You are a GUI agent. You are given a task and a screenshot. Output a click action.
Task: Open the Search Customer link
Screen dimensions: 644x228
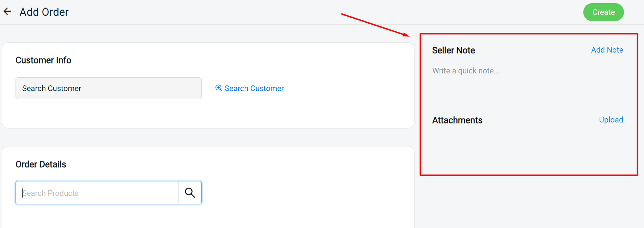(254, 88)
